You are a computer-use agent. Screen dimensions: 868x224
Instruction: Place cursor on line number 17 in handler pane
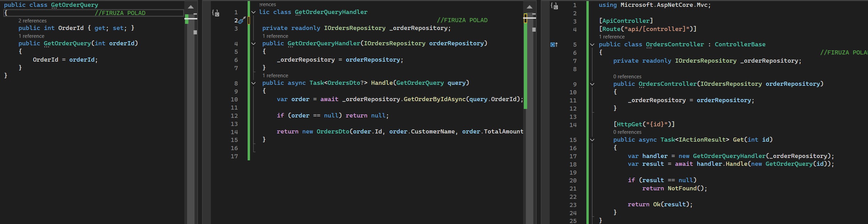(234, 156)
